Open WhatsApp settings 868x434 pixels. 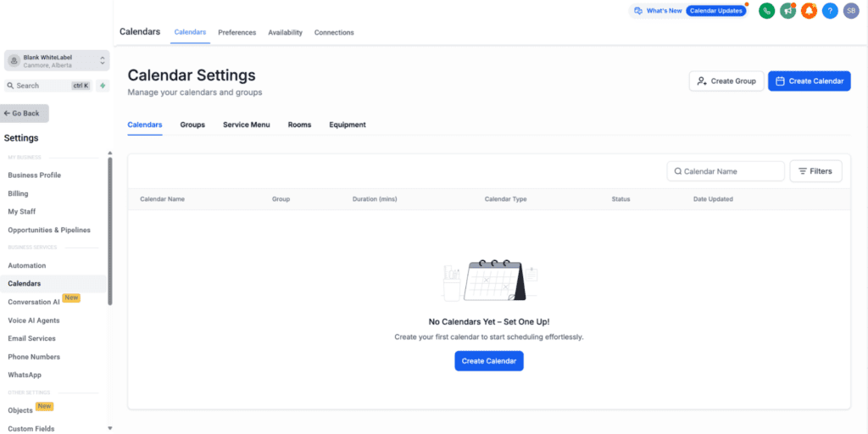[25, 375]
